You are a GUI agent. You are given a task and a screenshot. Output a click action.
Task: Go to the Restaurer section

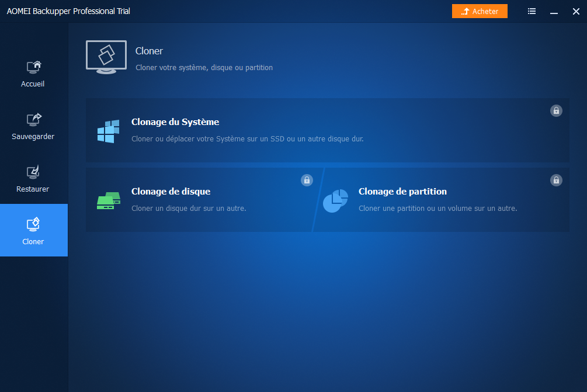(x=34, y=178)
